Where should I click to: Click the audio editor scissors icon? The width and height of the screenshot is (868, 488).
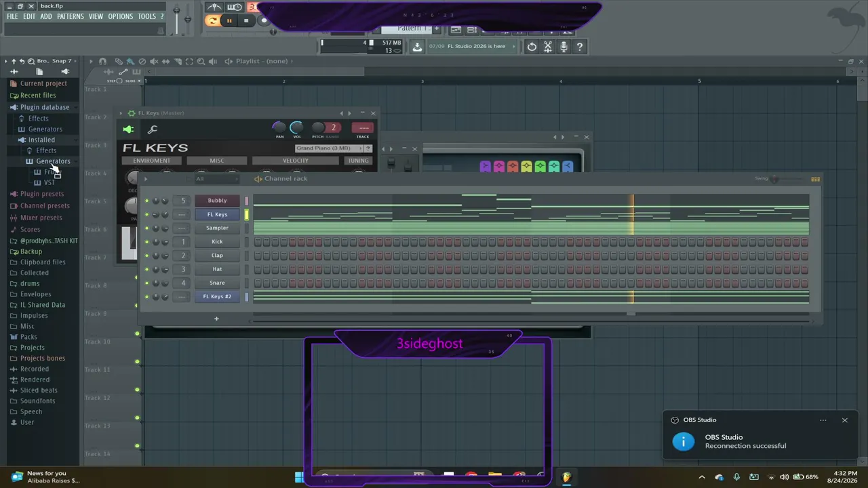tap(548, 46)
